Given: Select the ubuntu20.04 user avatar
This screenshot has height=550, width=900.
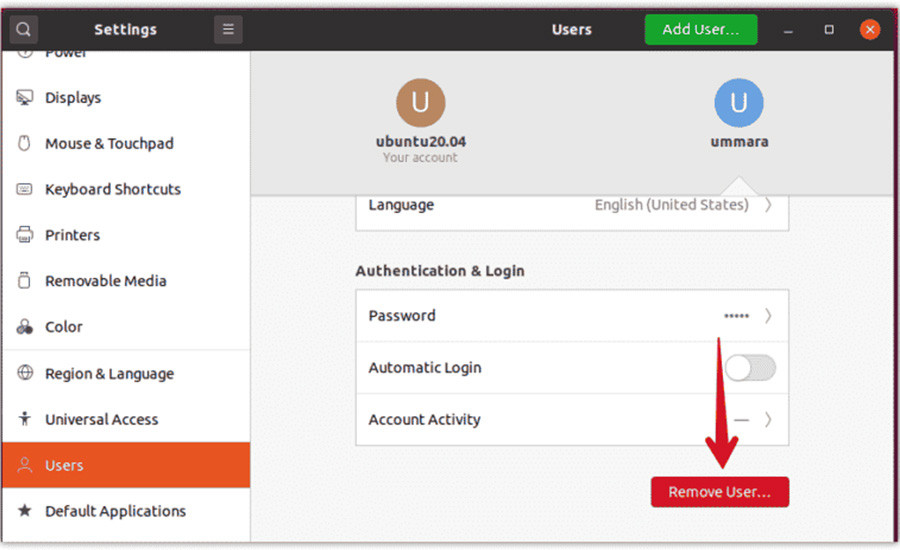Looking at the screenshot, I should (420, 103).
